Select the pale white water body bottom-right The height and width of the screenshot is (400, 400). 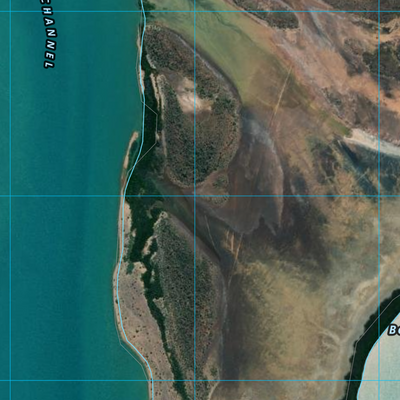click(x=382, y=361)
